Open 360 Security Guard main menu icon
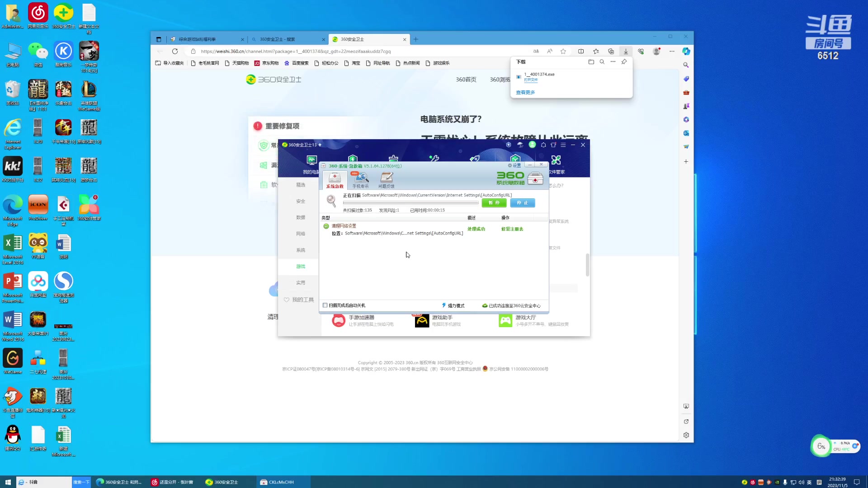This screenshot has width=868, height=488. (563, 145)
